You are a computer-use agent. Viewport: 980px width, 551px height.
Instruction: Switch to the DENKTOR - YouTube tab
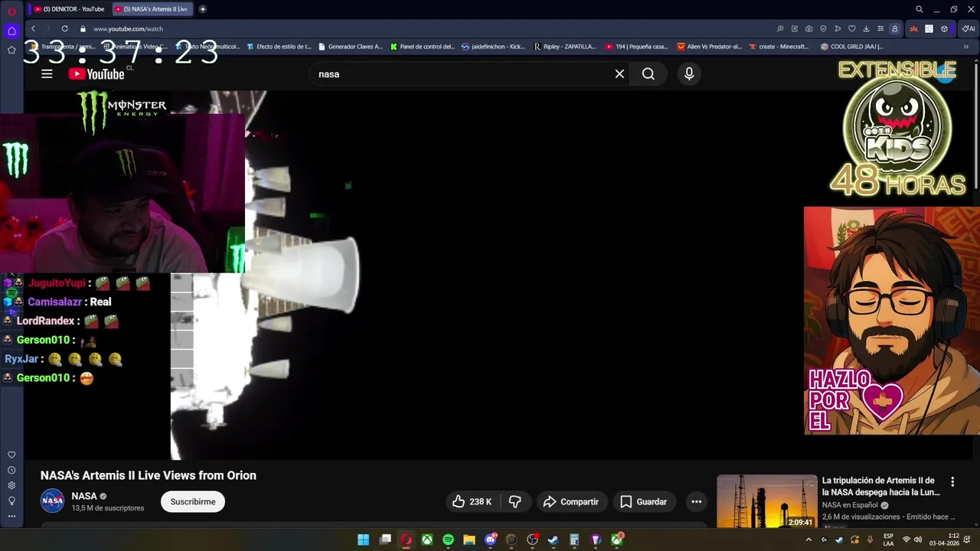point(69,9)
